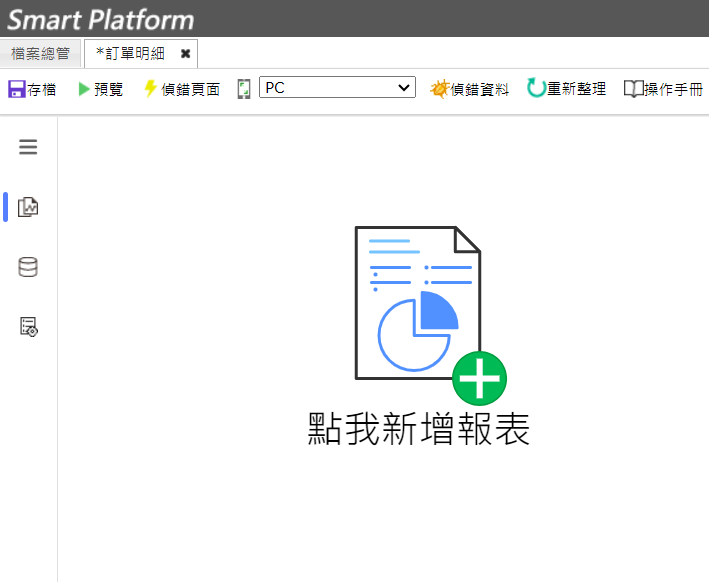Image resolution: width=709 pixels, height=582 pixels.
Task: Click the add report document graphic
Action: pos(431,315)
